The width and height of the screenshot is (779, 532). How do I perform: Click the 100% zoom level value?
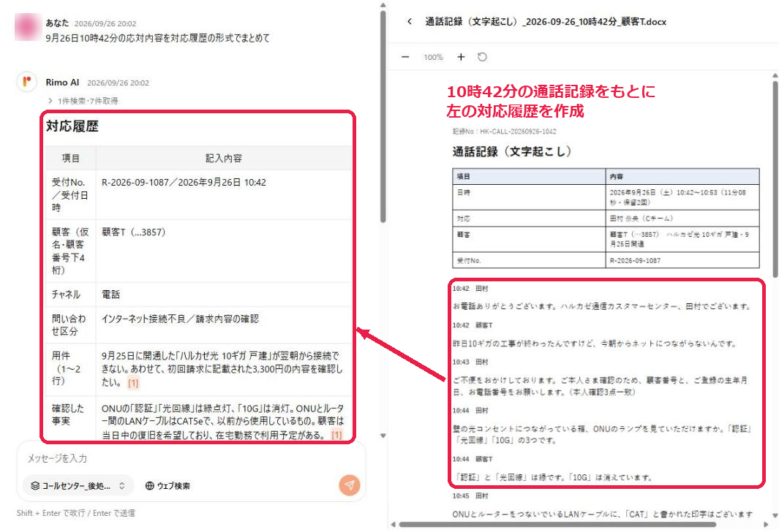pyautogui.click(x=433, y=57)
